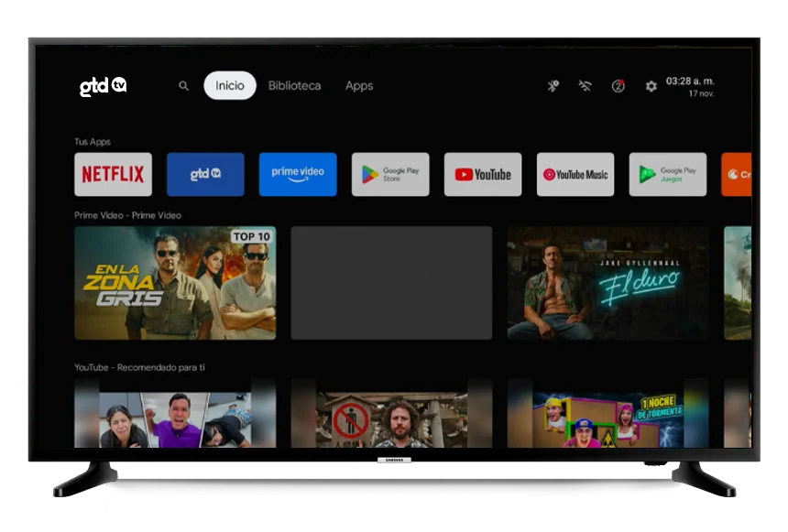The width and height of the screenshot is (788, 532).
Task: Click the Tus Apps row heading
Action: (x=93, y=142)
